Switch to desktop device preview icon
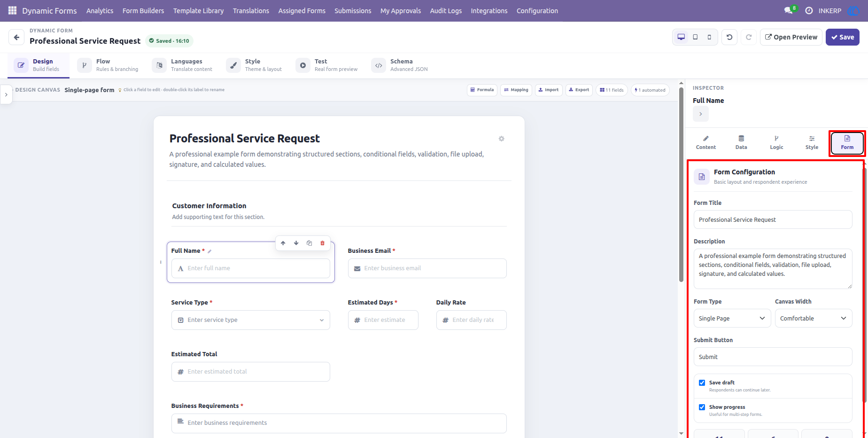 [681, 37]
